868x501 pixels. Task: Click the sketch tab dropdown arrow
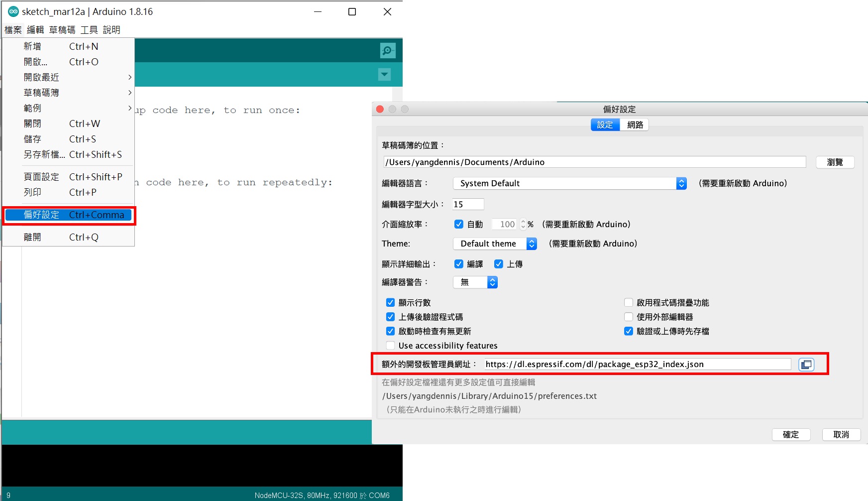(x=384, y=74)
